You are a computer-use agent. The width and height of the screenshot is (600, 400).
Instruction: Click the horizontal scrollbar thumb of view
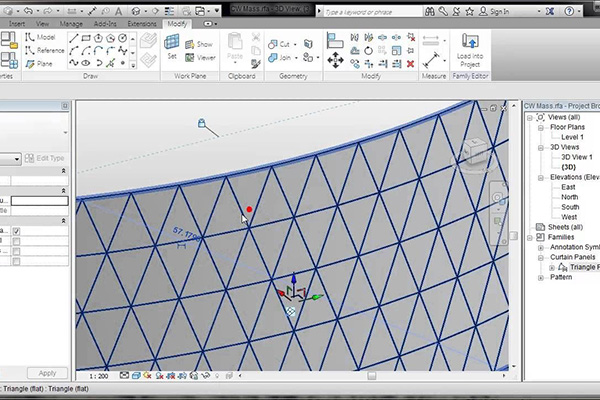[372, 376]
